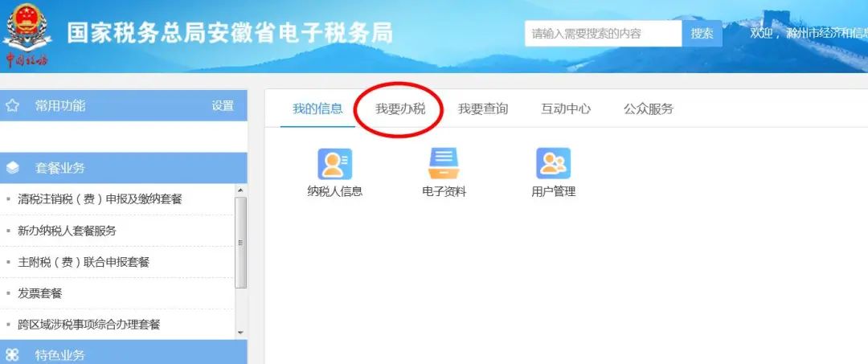Click the 搜索 button
Image resolution: width=868 pixels, height=364 pixels.
(x=702, y=33)
